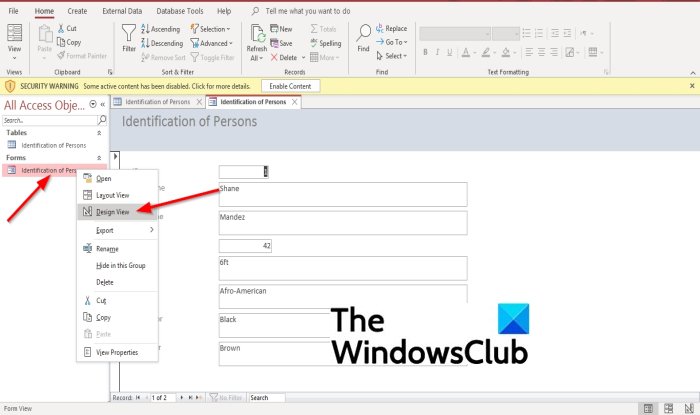Go to last record in navigator
This screenshot has height=415, width=700.
point(190,398)
